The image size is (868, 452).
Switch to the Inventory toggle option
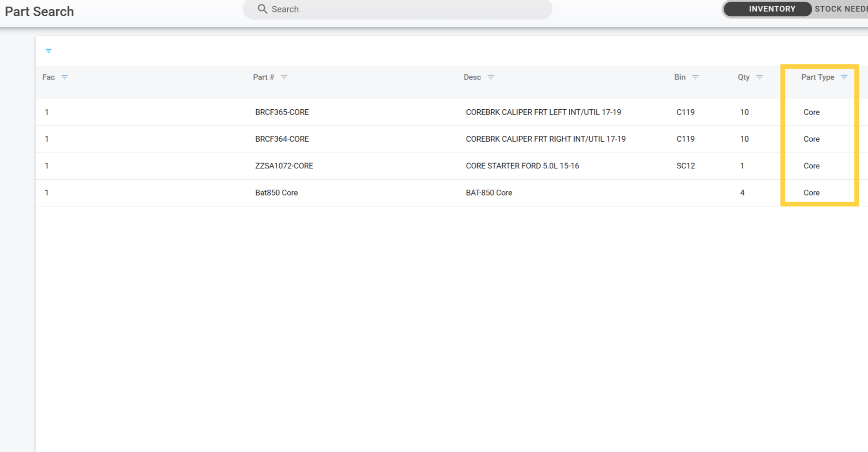[771, 9]
